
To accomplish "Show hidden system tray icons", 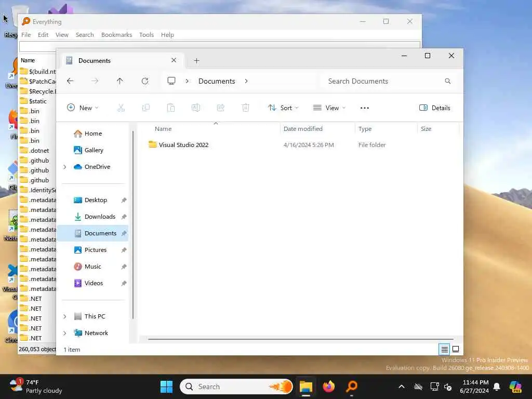I will [402, 387].
